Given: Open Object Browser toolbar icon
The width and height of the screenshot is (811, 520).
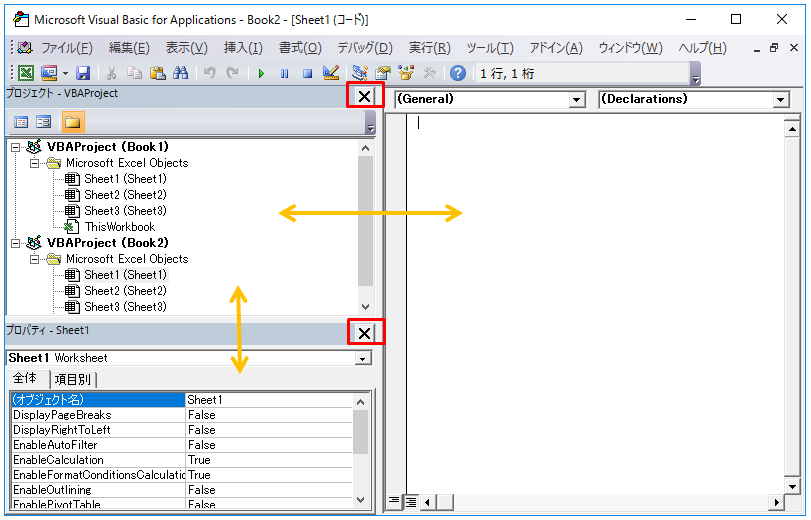Looking at the screenshot, I should (x=407, y=73).
